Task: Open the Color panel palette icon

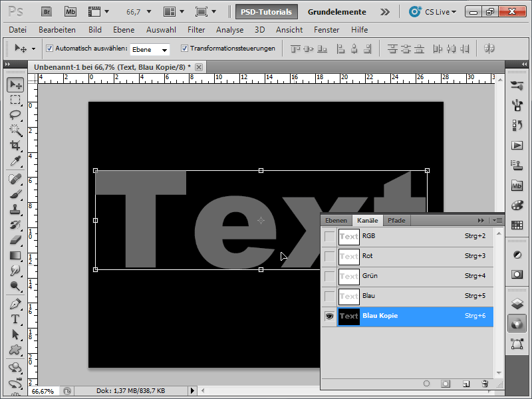Action: 517,205
